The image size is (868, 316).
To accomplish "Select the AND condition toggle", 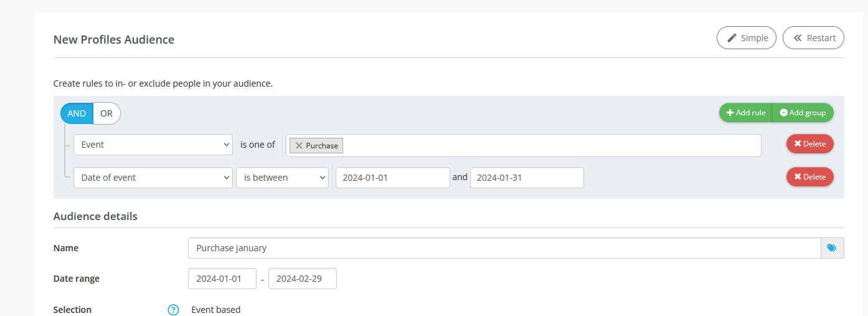I will pos(77,113).
